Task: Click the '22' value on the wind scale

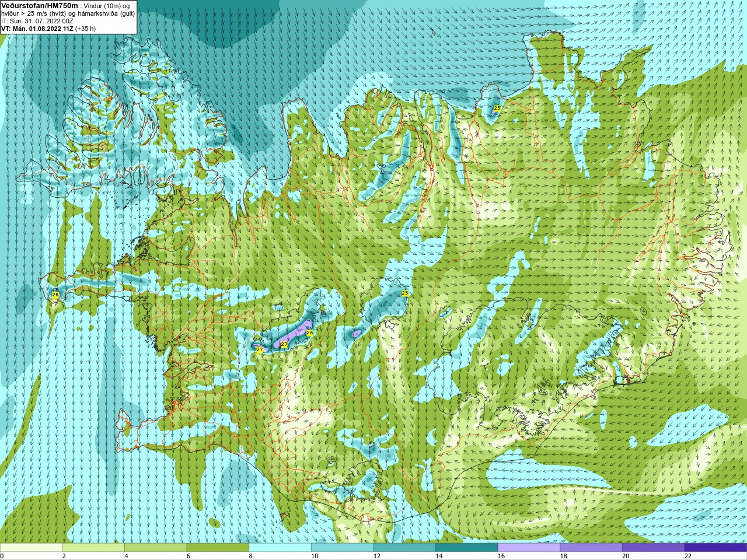Action: click(688, 556)
